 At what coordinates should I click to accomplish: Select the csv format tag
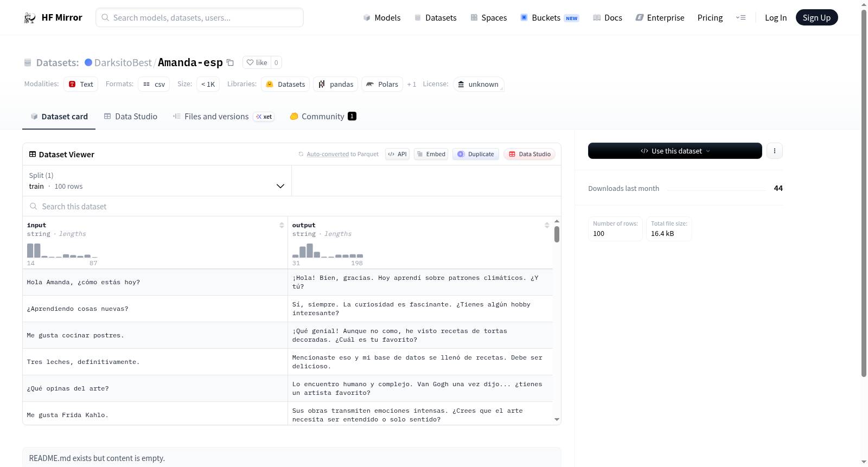(154, 84)
